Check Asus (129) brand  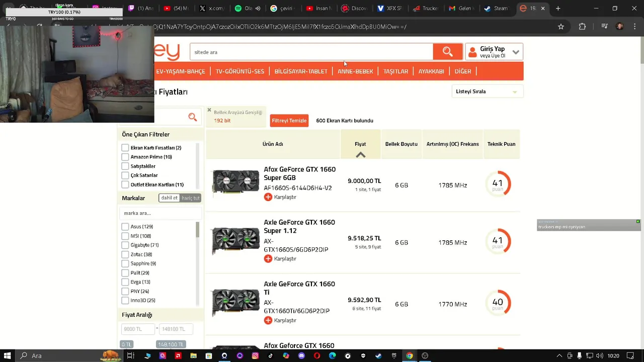point(125,227)
